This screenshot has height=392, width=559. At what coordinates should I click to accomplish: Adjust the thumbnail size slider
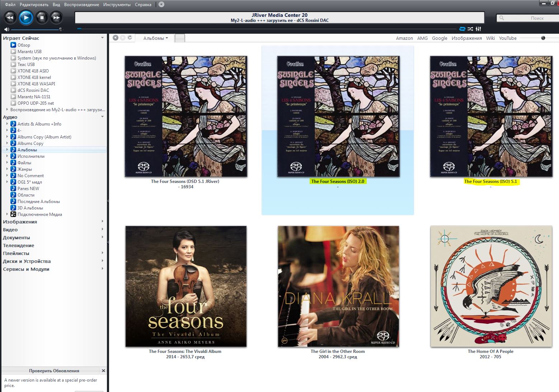point(539,38)
